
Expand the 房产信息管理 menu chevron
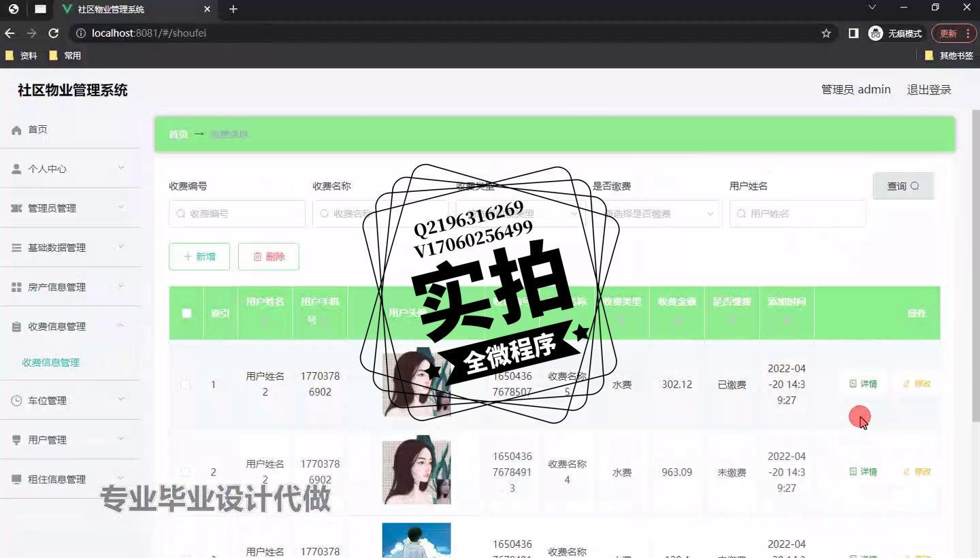point(121,286)
